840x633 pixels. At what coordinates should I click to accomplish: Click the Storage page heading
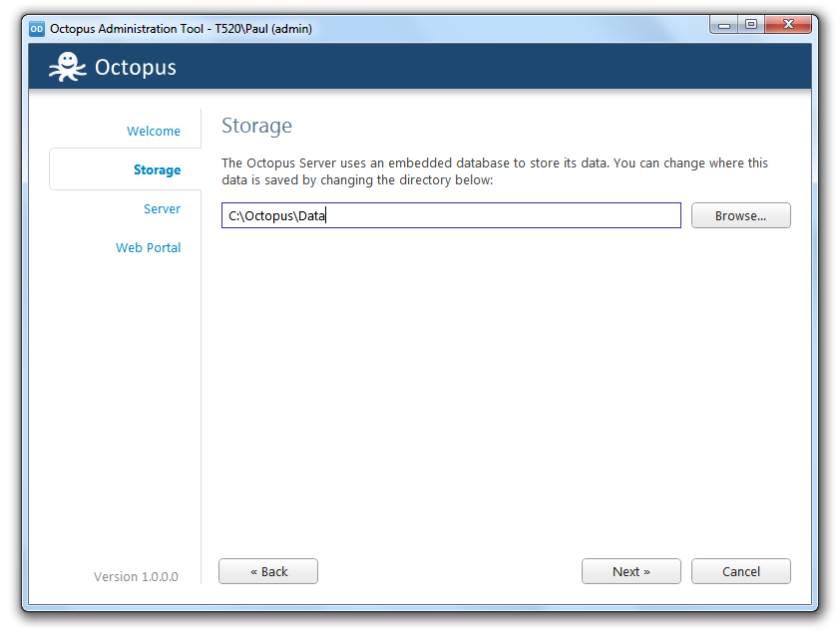pyautogui.click(x=256, y=126)
